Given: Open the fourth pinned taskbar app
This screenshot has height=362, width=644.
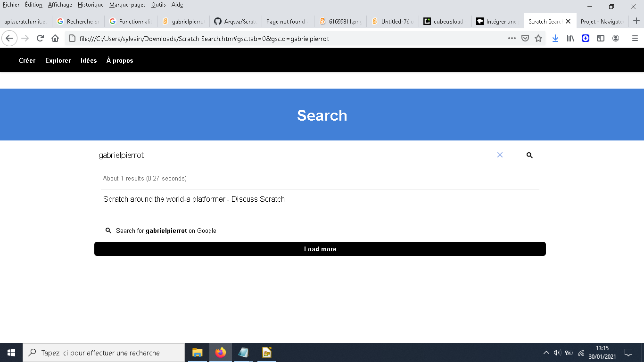Looking at the screenshot, I should 266,353.
